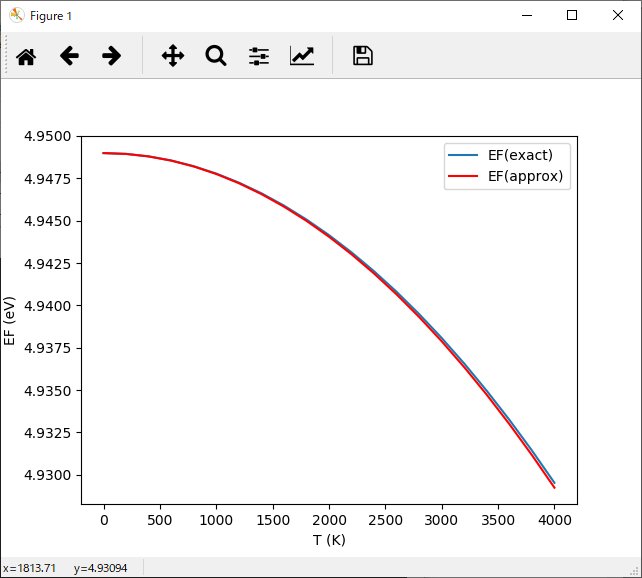
Task: Click the Figure 1 window icon
Action: (x=16, y=16)
